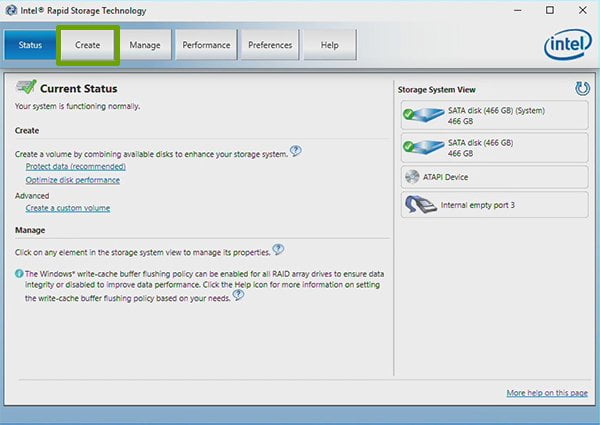Click the Current Status checkmark icon

click(x=26, y=87)
